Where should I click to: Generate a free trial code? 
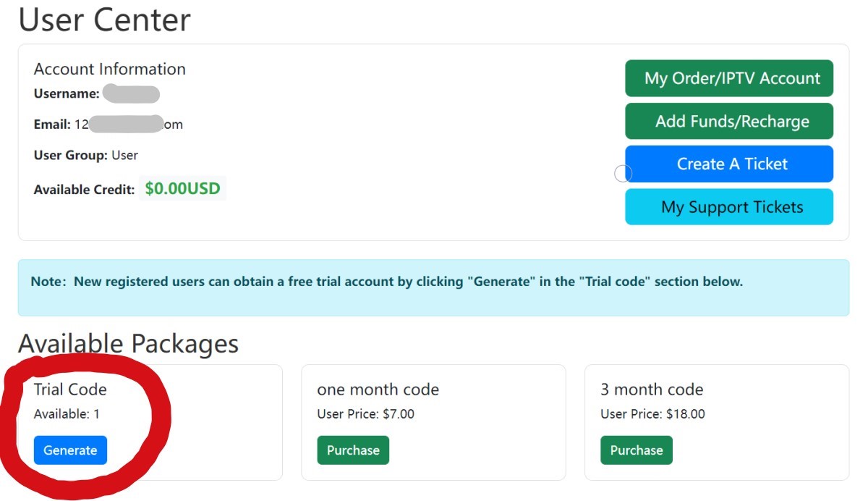click(x=70, y=450)
